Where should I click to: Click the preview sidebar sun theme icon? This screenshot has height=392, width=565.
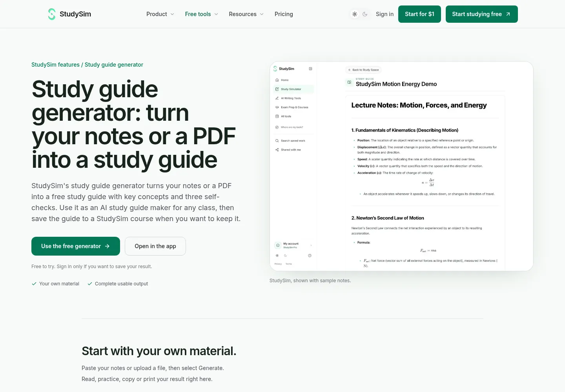(277, 256)
